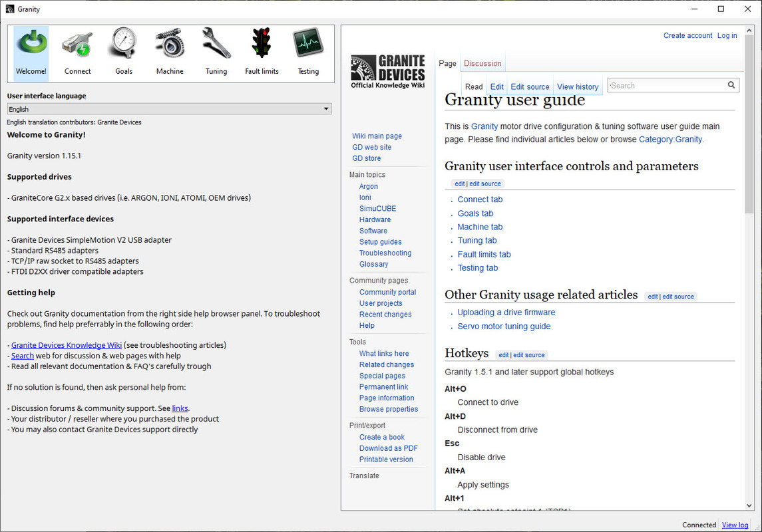Viewport: 762px width, 532px height.
Task: Open the Ioni topic link
Action: click(x=365, y=198)
